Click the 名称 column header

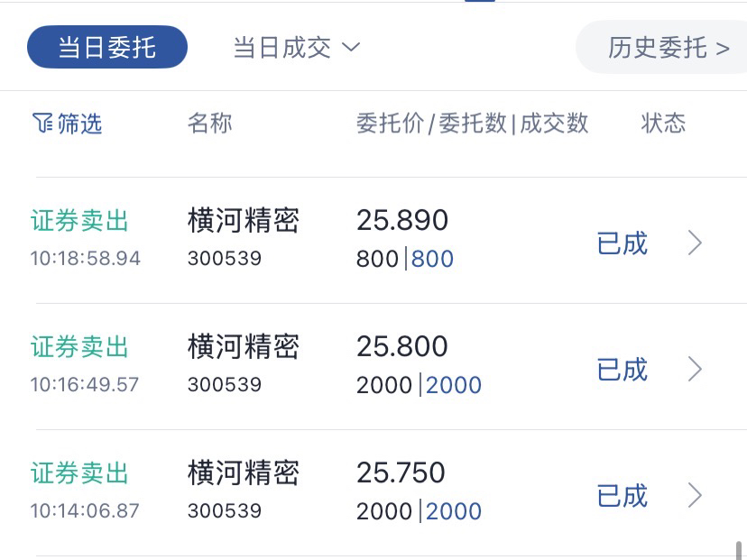pos(209,124)
